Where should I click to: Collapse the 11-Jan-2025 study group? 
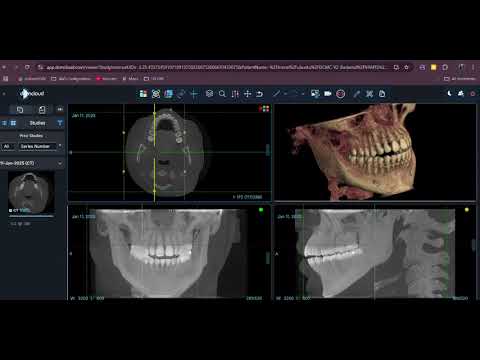[x=60, y=163]
